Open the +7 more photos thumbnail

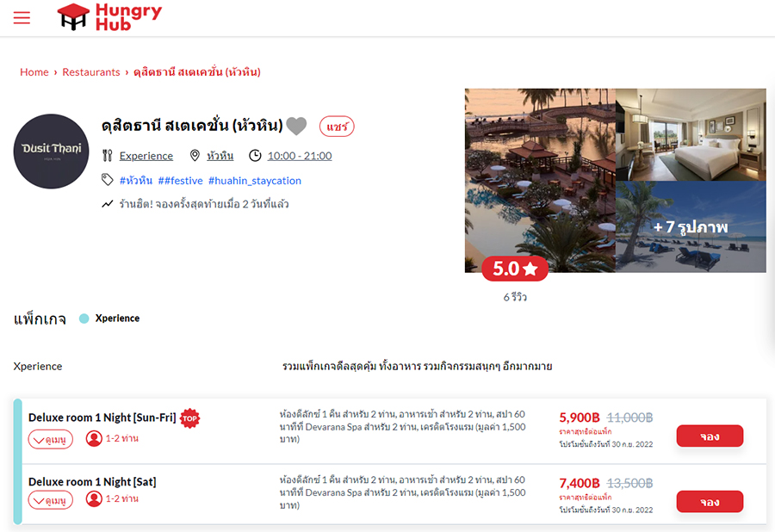[691, 226]
